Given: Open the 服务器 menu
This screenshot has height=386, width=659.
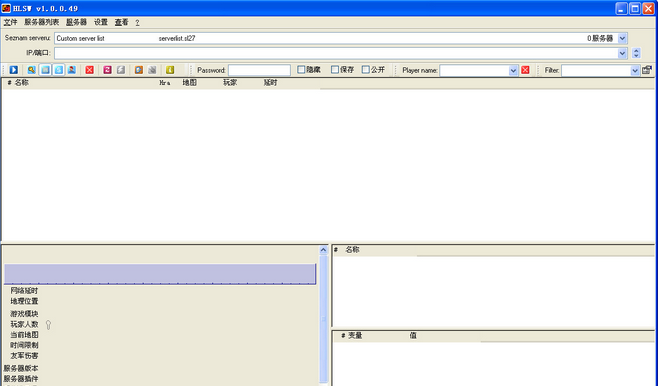Looking at the screenshot, I should 76,22.
